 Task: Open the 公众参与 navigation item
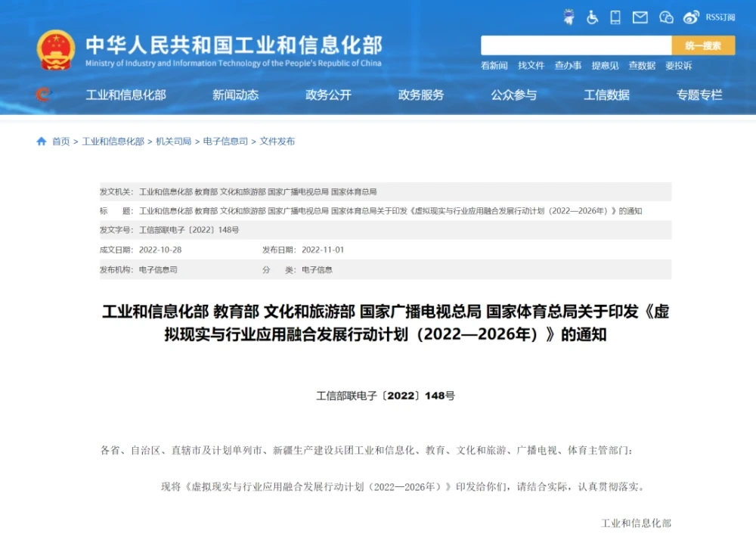tap(514, 95)
